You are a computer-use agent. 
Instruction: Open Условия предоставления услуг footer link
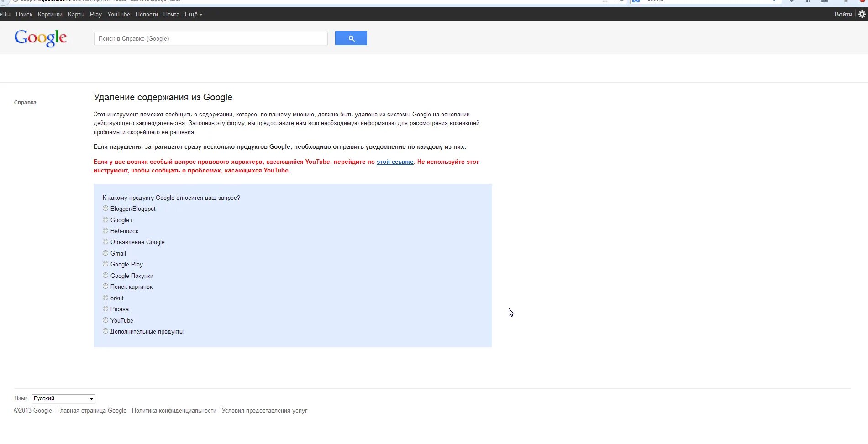(264, 411)
